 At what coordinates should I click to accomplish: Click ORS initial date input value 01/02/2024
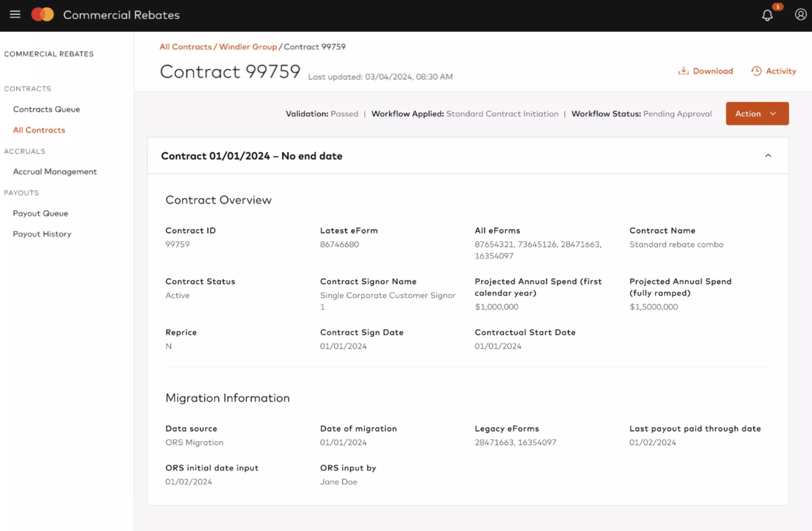click(189, 482)
